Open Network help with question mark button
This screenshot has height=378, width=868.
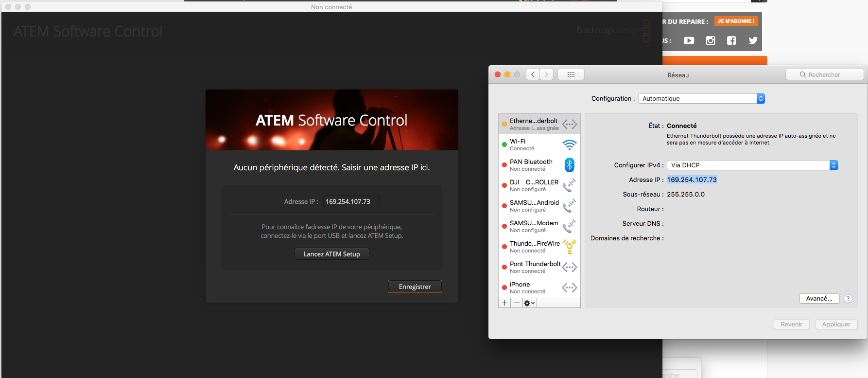[848, 299]
